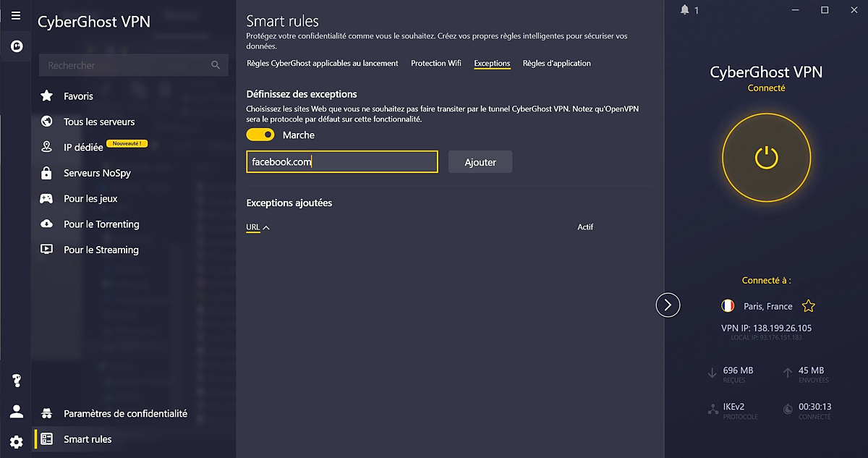Collapse panel with round chevron arrow

[x=668, y=305]
